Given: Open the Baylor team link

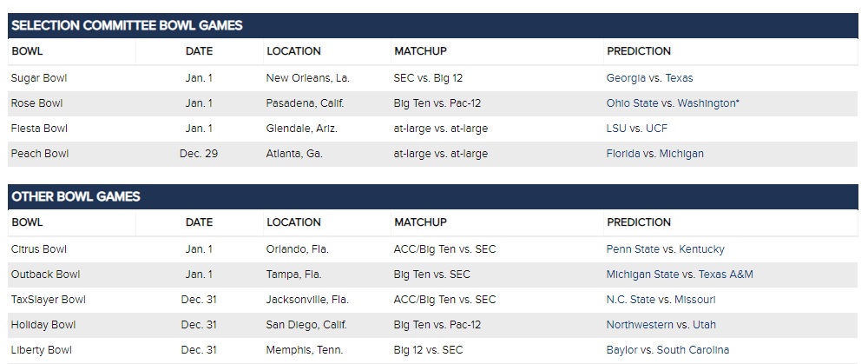Looking at the screenshot, I should coord(621,350).
